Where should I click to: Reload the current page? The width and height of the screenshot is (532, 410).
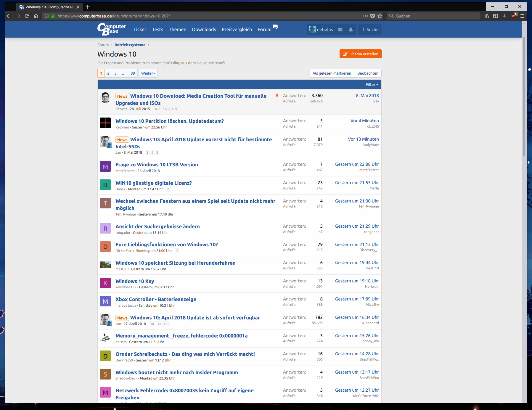point(27,16)
